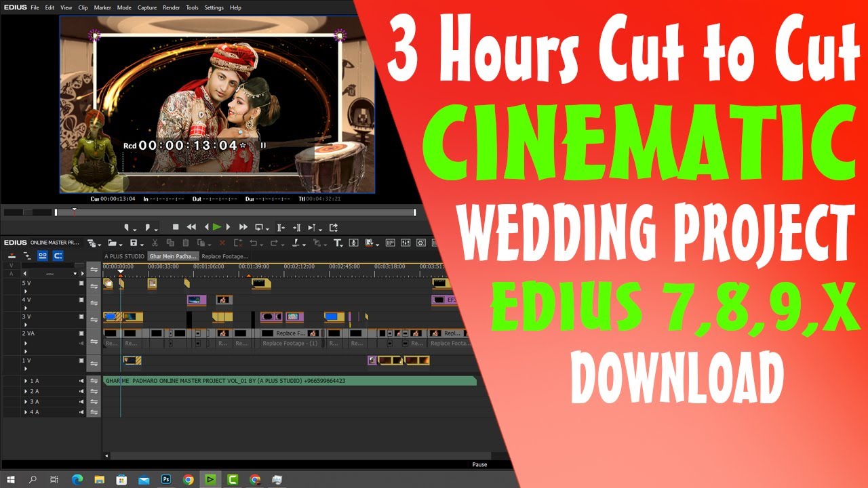Open the Save Project dropdown arrow
Screen dimensions: 868x488
coord(142,245)
